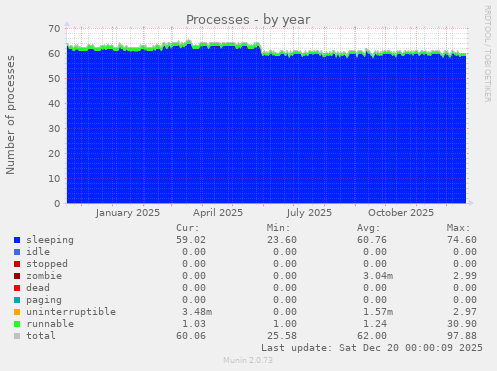Click the runnable green legend swatch

(17, 324)
